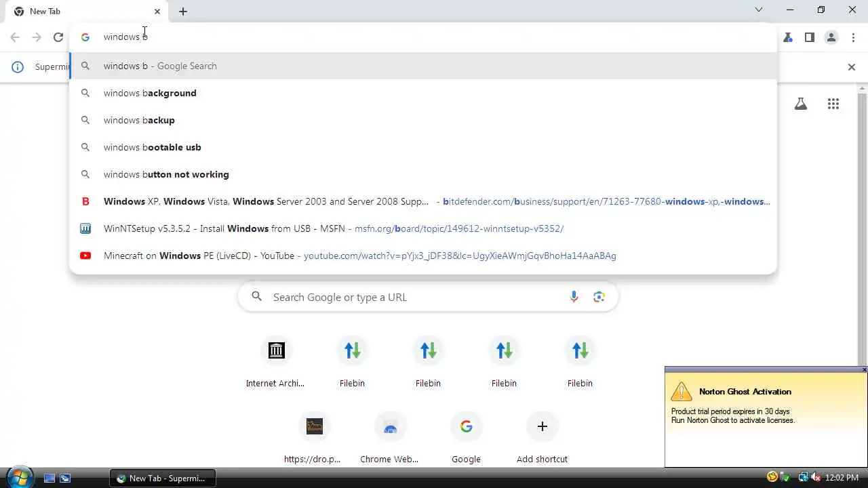Click the muted volume tray icon
The height and width of the screenshot is (488, 868).
tap(816, 478)
